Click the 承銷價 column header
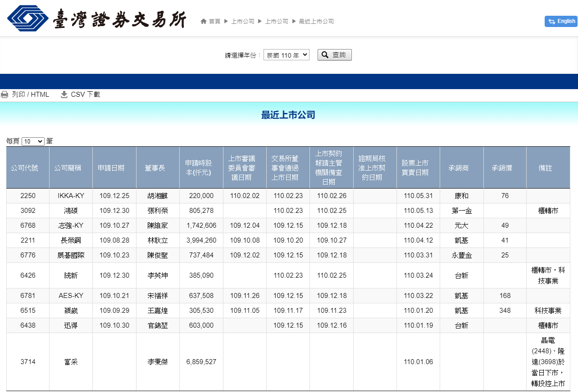 point(505,167)
